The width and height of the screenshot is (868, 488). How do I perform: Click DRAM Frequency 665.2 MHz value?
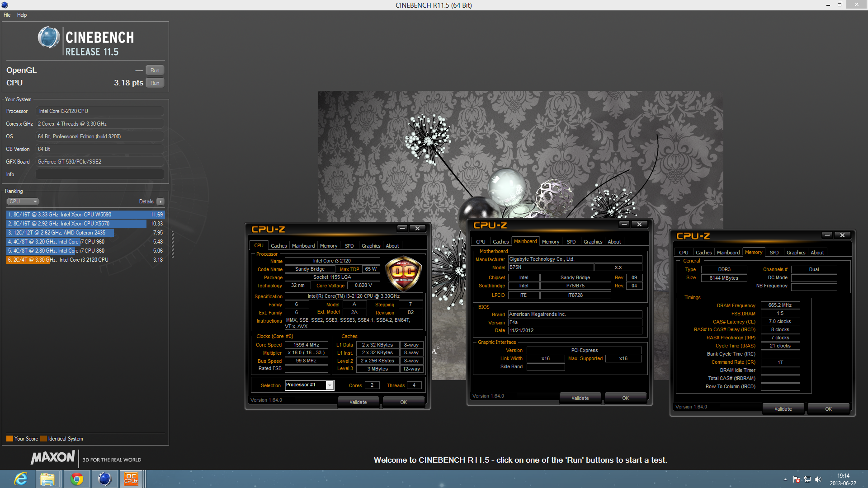(780, 305)
